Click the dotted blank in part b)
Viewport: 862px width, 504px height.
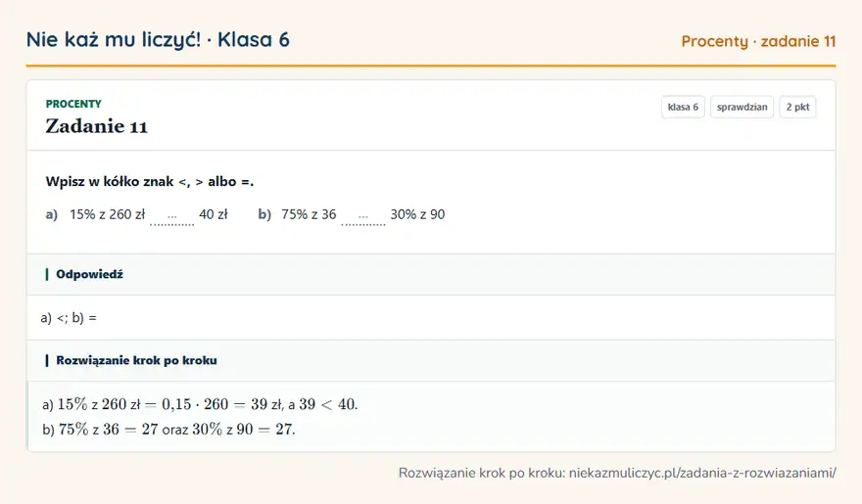[363, 218]
